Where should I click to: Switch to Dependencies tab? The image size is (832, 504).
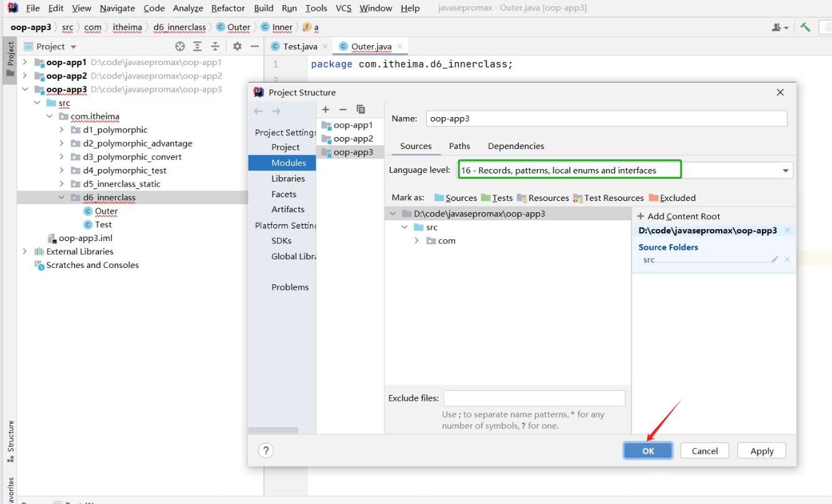tap(516, 146)
